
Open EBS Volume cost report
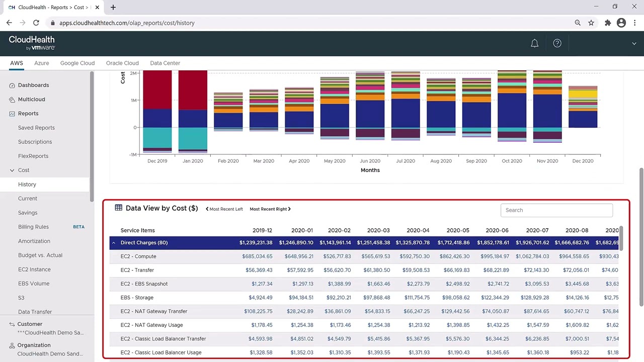pos(34,284)
